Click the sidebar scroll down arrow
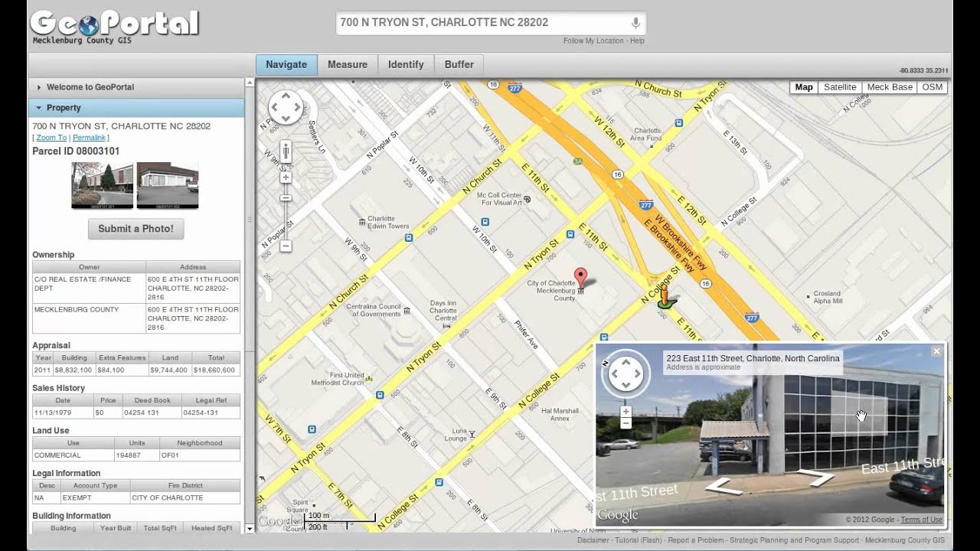980x551 pixels. (250, 528)
